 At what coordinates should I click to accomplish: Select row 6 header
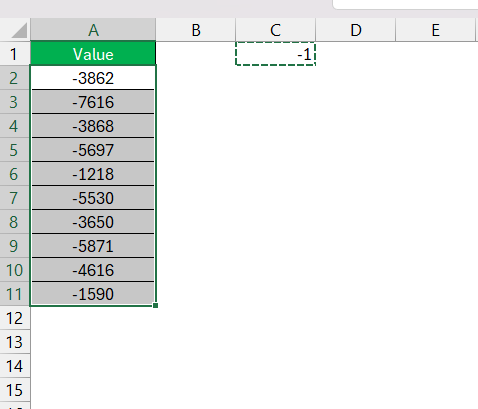[x=15, y=174]
